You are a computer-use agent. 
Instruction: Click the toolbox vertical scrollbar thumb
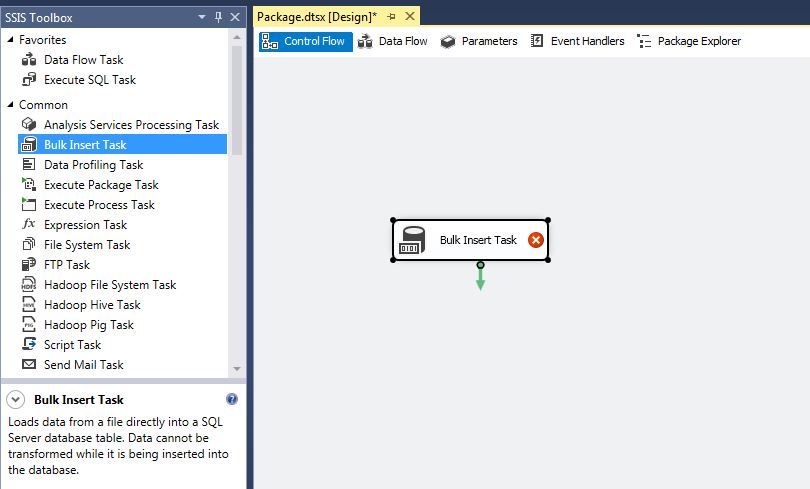(237, 100)
